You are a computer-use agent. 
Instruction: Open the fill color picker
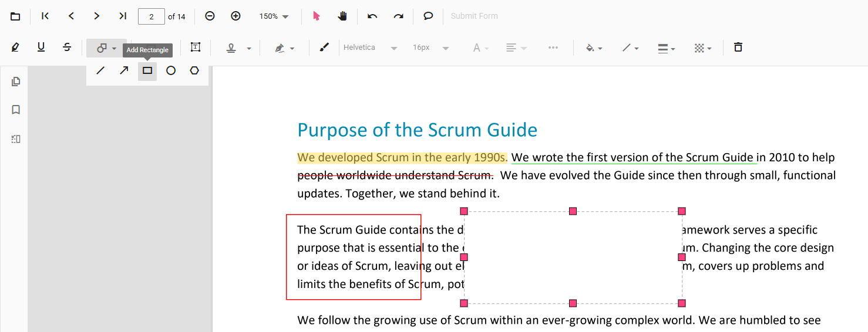tap(594, 48)
